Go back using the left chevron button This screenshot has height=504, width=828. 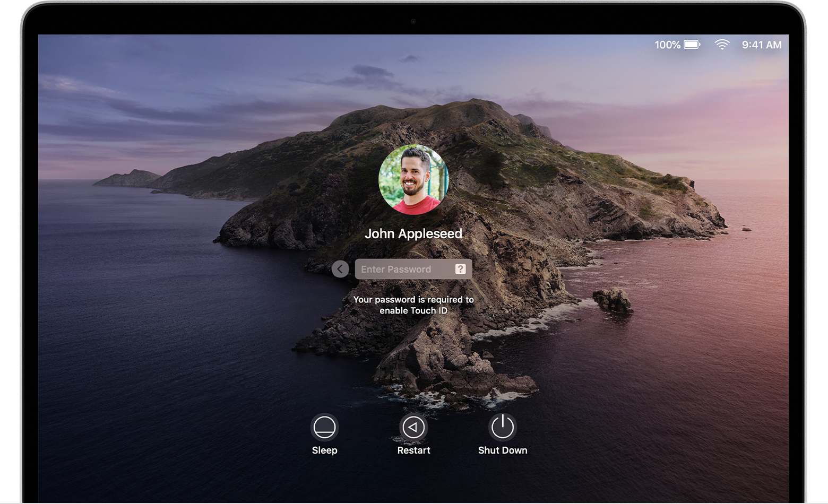point(340,269)
